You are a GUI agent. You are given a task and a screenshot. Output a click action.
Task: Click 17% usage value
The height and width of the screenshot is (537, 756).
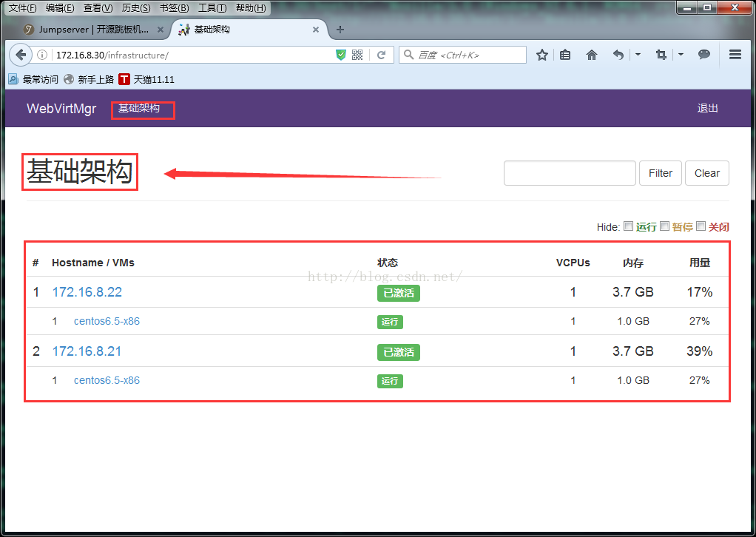tap(700, 292)
